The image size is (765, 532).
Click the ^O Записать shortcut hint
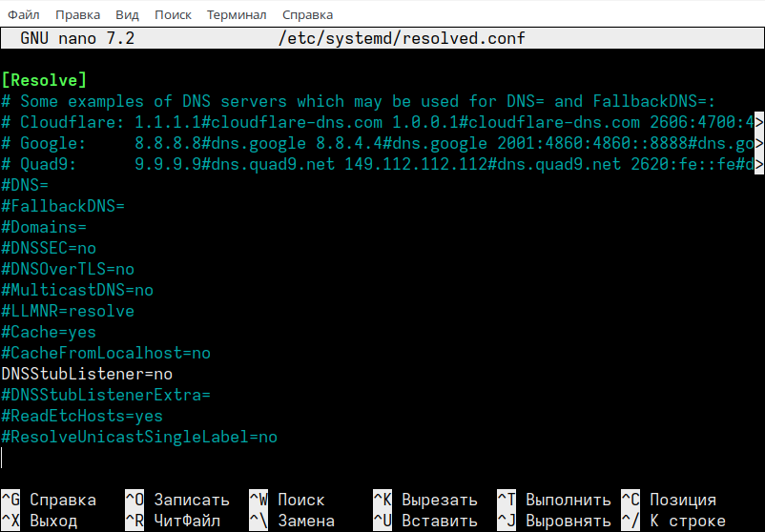pos(177,501)
